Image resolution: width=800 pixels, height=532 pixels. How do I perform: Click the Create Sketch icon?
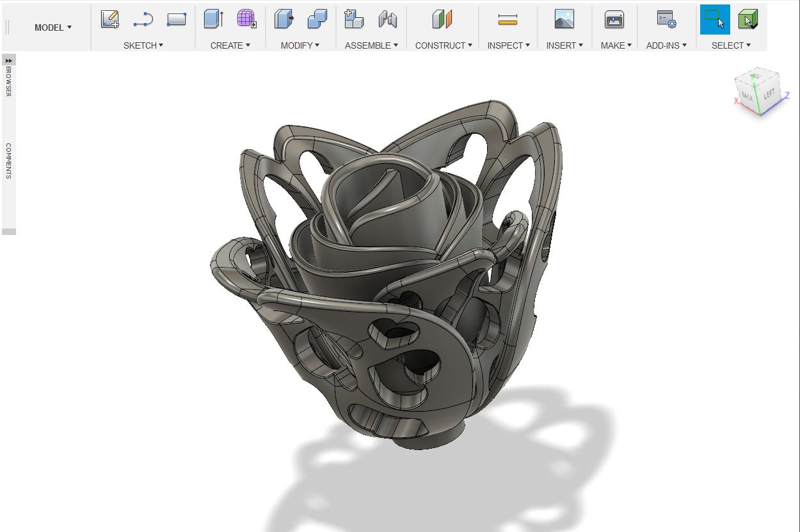(x=110, y=19)
